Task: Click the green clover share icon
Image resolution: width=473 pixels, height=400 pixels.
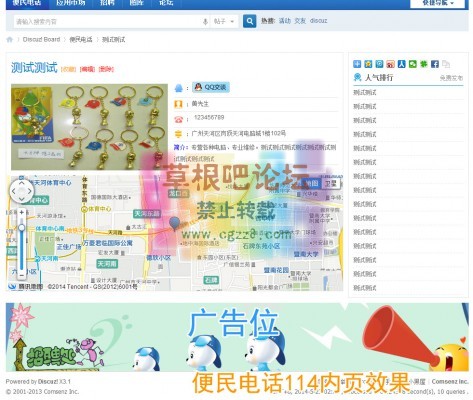Action: coord(424,64)
